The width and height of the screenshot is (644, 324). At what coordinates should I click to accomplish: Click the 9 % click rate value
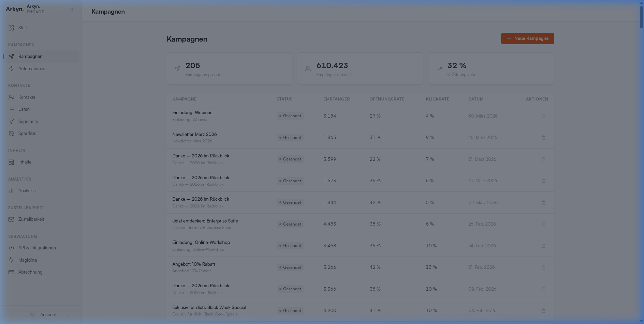(430, 138)
